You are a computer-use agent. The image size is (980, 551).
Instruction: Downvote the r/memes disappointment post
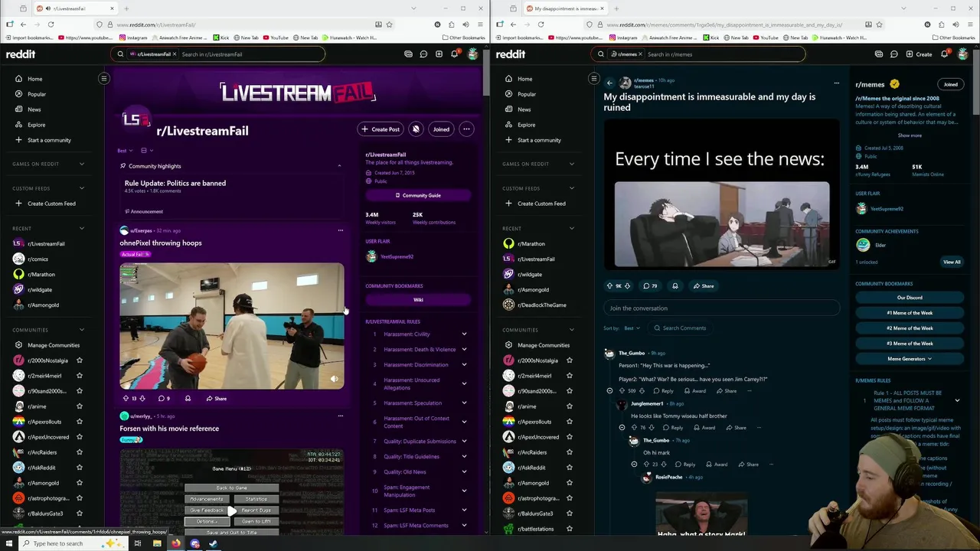point(628,286)
